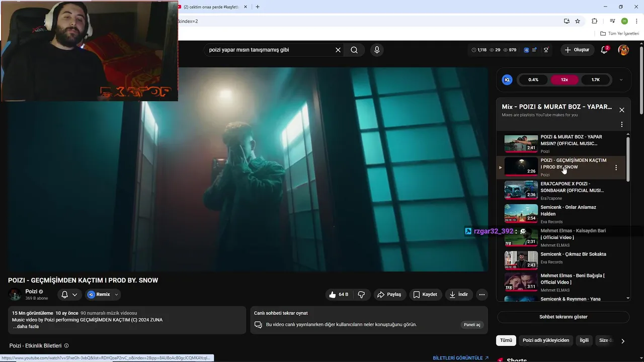Dislike the video with thumbs down

click(361, 295)
